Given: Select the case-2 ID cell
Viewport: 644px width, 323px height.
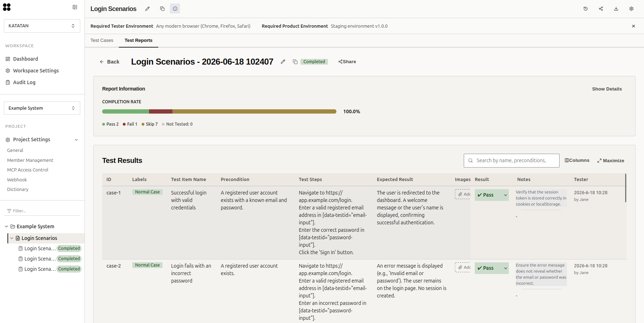Looking at the screenshot, I should [x=114, y=266].
